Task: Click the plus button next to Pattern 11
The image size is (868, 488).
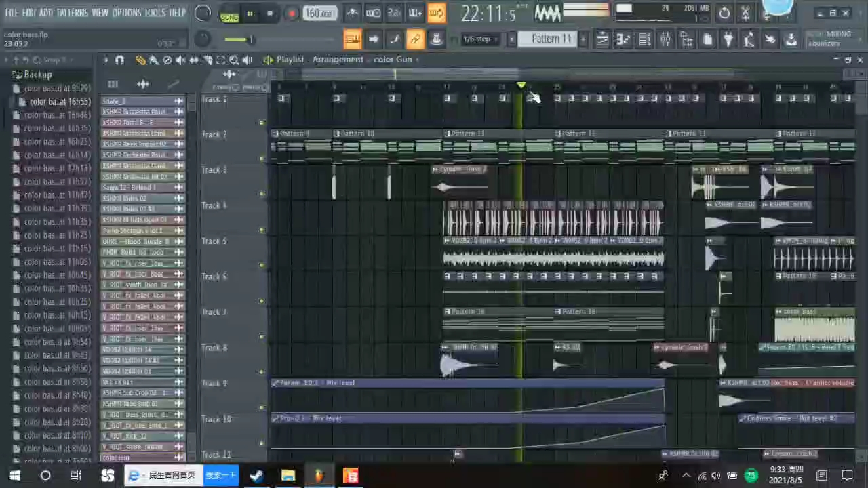Action: 583,39
